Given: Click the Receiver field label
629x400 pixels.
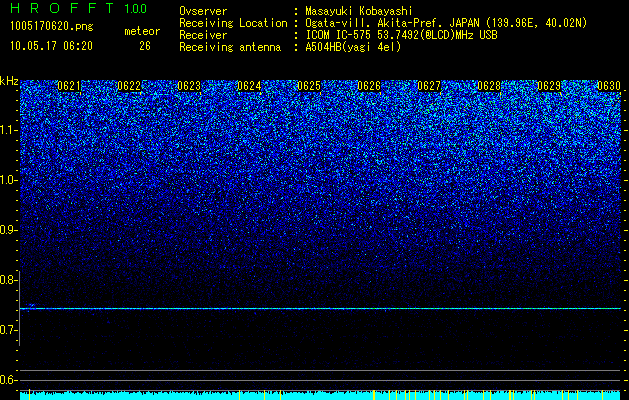Looking at the screenshot, I should [x=203, y=35].
